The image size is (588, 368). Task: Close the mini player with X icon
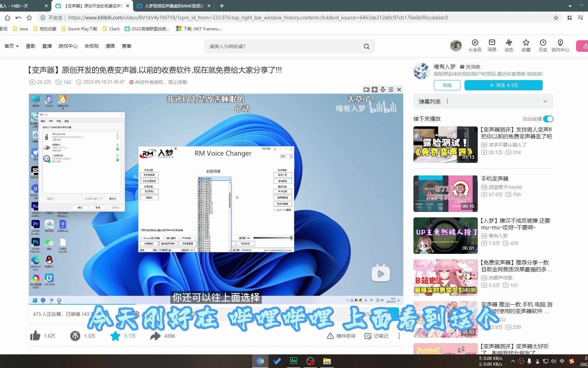coord(399,90)
